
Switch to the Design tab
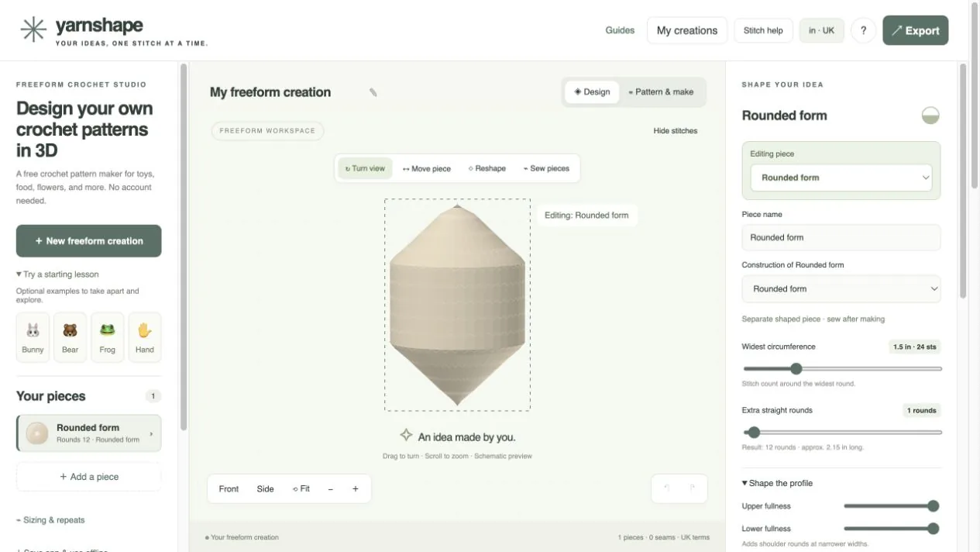592,92
